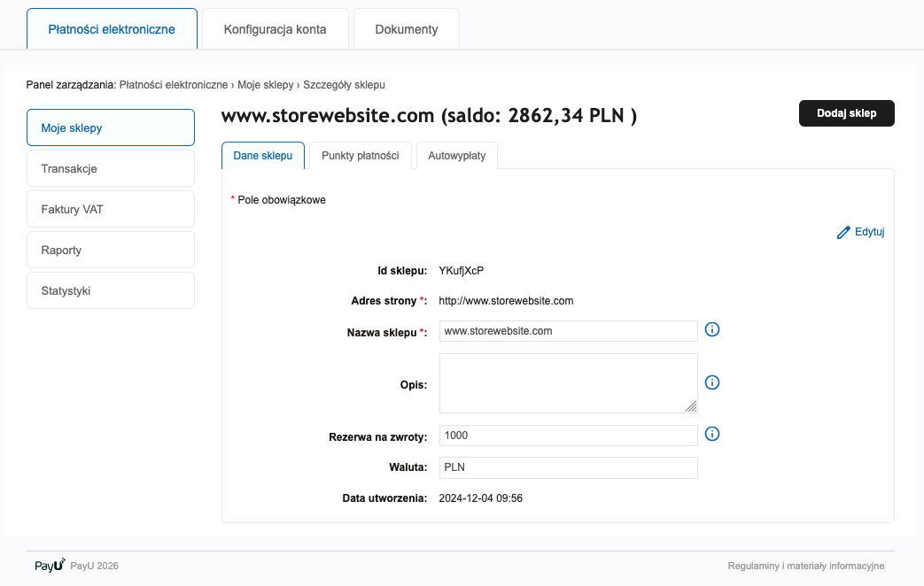Click the pencil icon next to Edytuj

click(844, 232)
